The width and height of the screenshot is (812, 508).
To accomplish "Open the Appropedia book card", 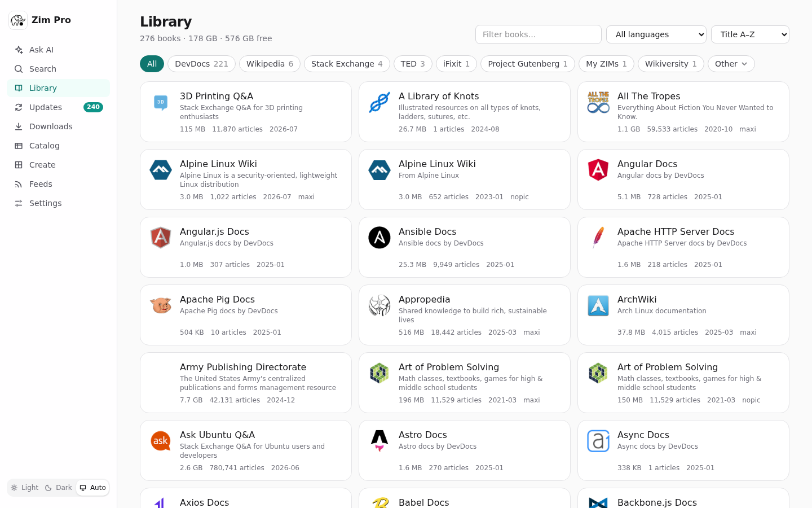I will pos(465,315).
